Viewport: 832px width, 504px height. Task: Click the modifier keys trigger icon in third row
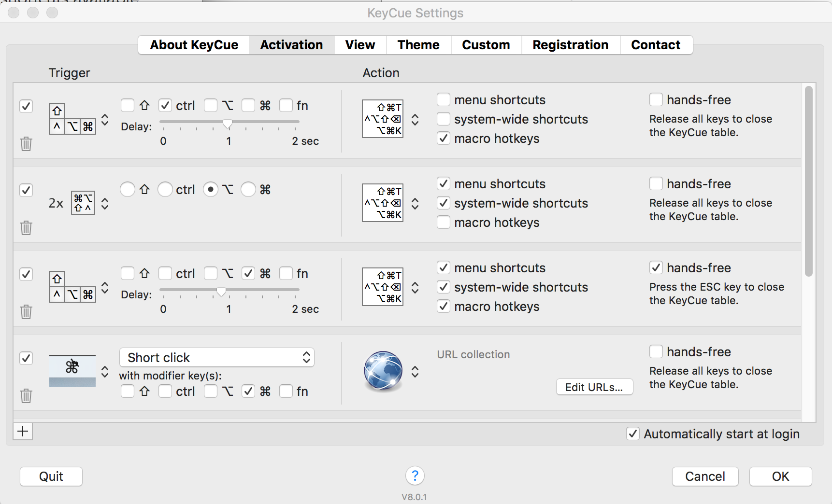point(72,287)
